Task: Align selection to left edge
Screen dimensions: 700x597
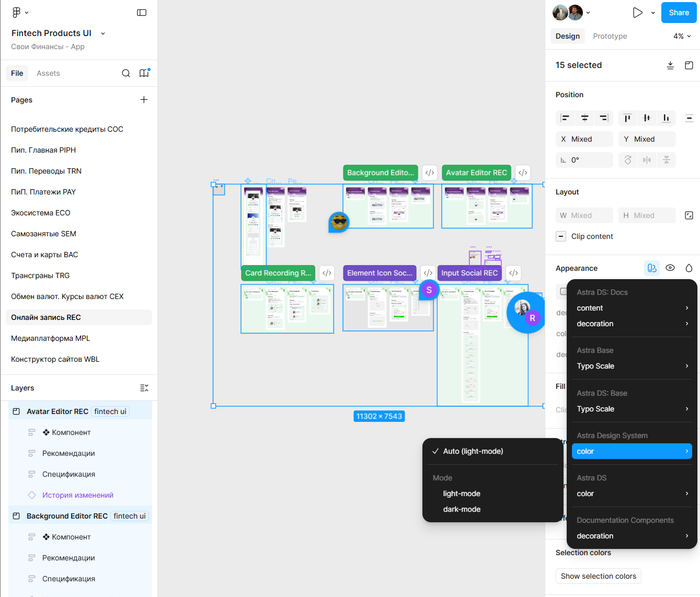Action: tap(565, 118)
